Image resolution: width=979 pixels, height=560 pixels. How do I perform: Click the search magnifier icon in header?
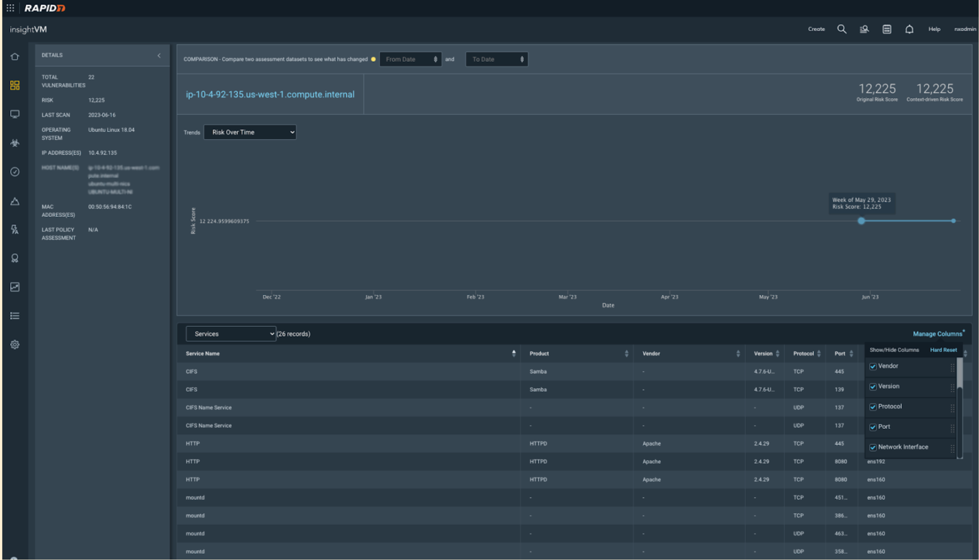coord(841,29)
